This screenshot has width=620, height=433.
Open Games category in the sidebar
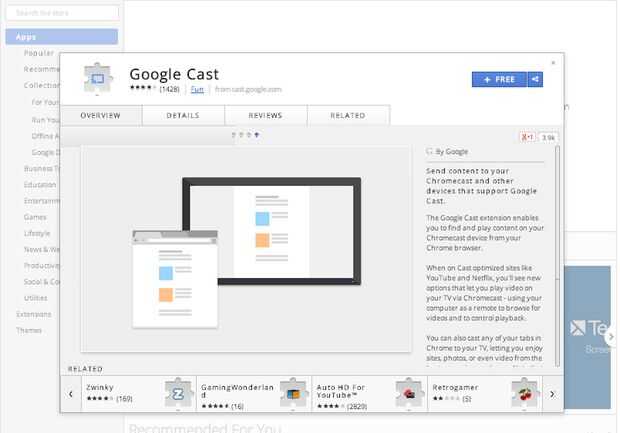[x=35, y=217]
